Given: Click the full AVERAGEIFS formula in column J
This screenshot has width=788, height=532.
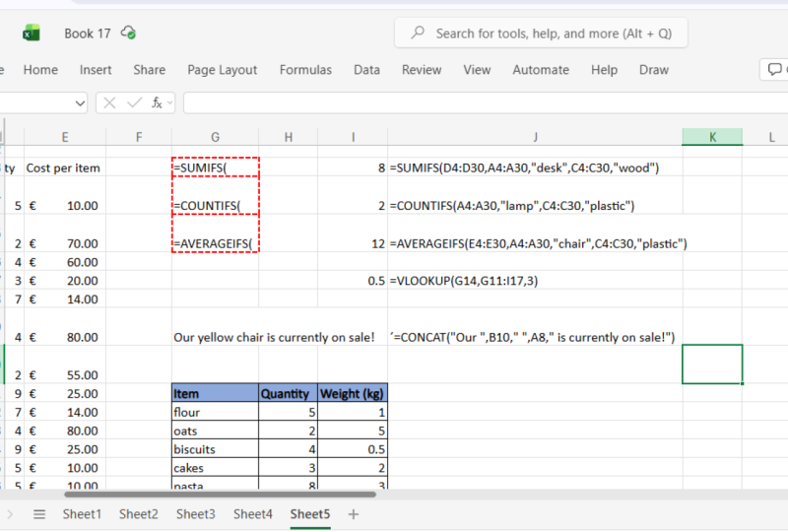Looking at the screenshot, I should (x=538, y=244).
